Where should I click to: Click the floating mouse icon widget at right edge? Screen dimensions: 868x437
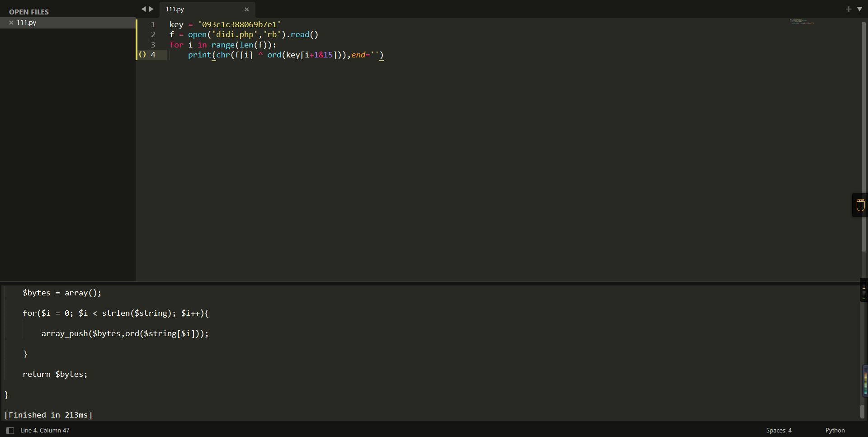pyautogui.click(x=860, y=205)
